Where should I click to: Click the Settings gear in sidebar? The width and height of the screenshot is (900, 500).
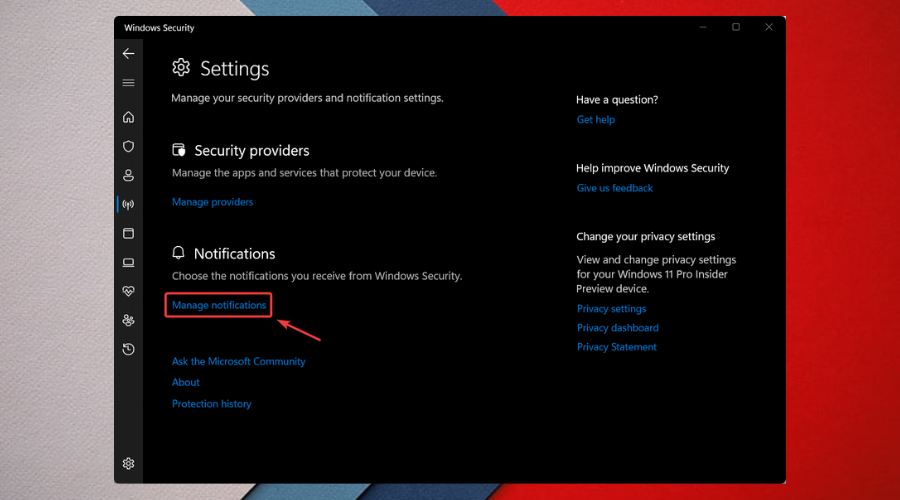point(128,464)
